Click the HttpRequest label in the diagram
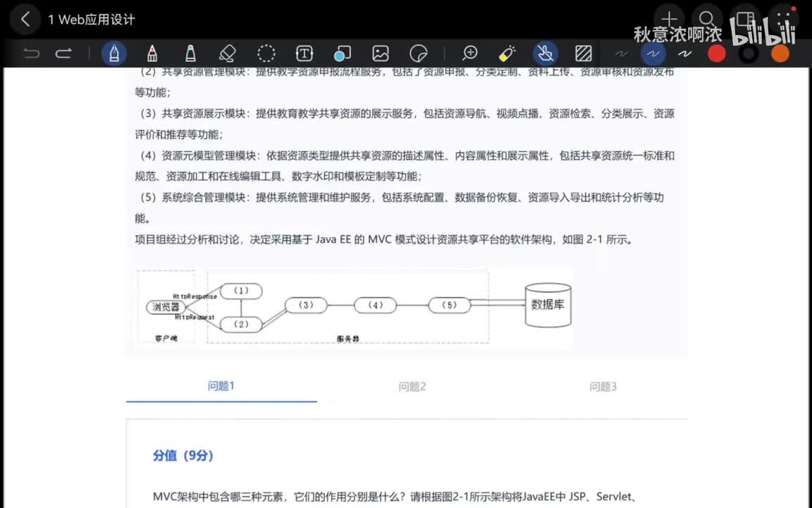Image resolution: width=812 pixels, height=508 pixels. point(195,317)
